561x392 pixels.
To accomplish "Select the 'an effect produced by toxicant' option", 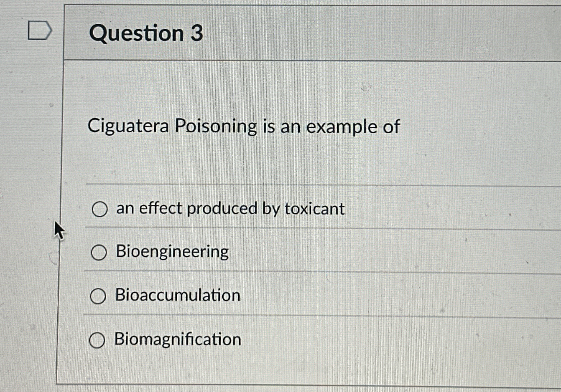I will coord(100,210).
